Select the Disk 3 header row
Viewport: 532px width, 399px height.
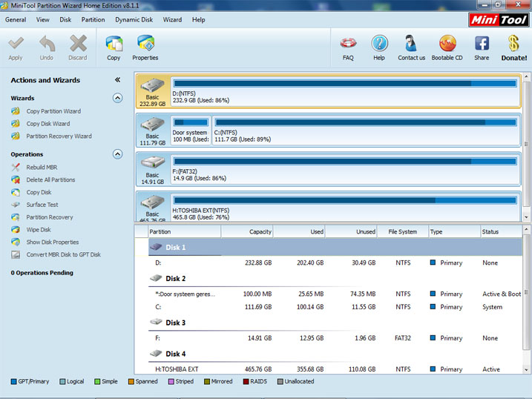pyautogui.click(x=335, y=323)
